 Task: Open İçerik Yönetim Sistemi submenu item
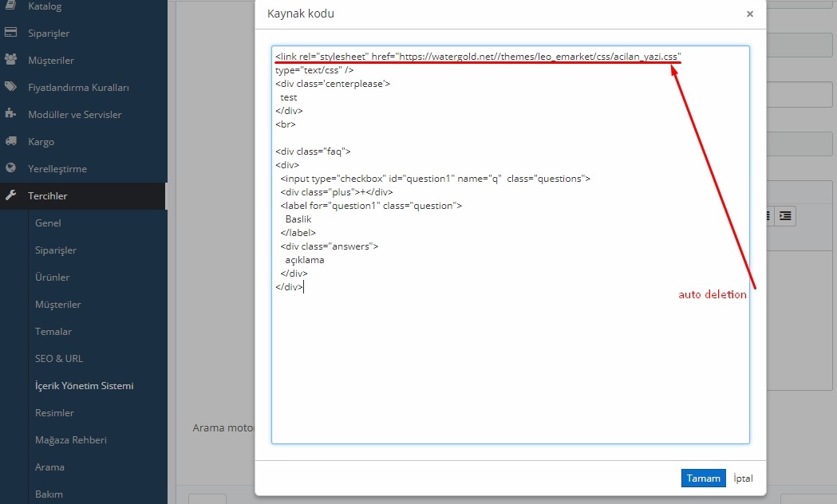click(x=85, y=386)
